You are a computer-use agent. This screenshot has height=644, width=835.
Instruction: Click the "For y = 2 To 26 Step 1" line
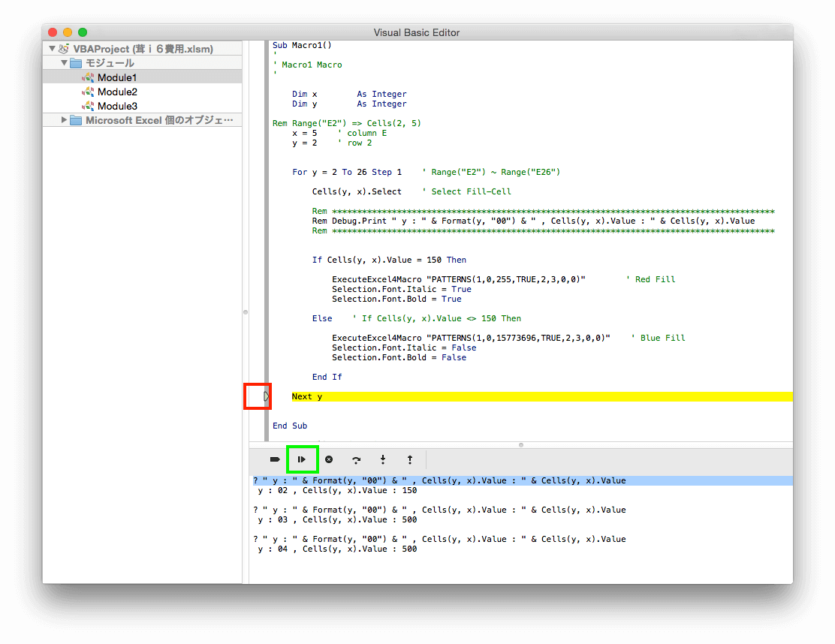[347, 172]
